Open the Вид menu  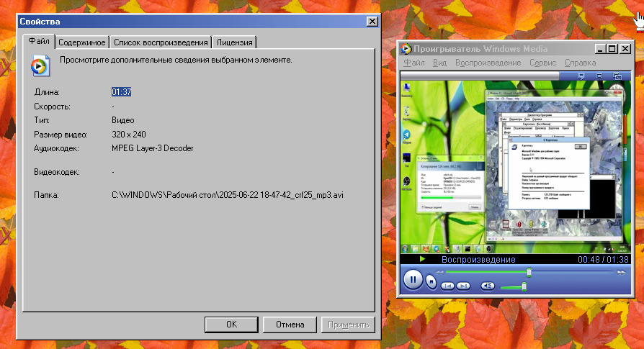tap(439, 63)
